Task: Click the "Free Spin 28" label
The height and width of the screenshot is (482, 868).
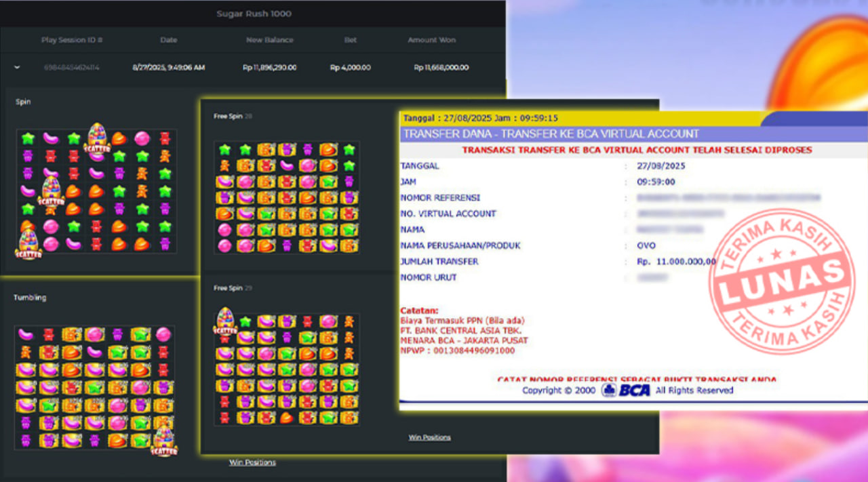Action: (233, 117)
